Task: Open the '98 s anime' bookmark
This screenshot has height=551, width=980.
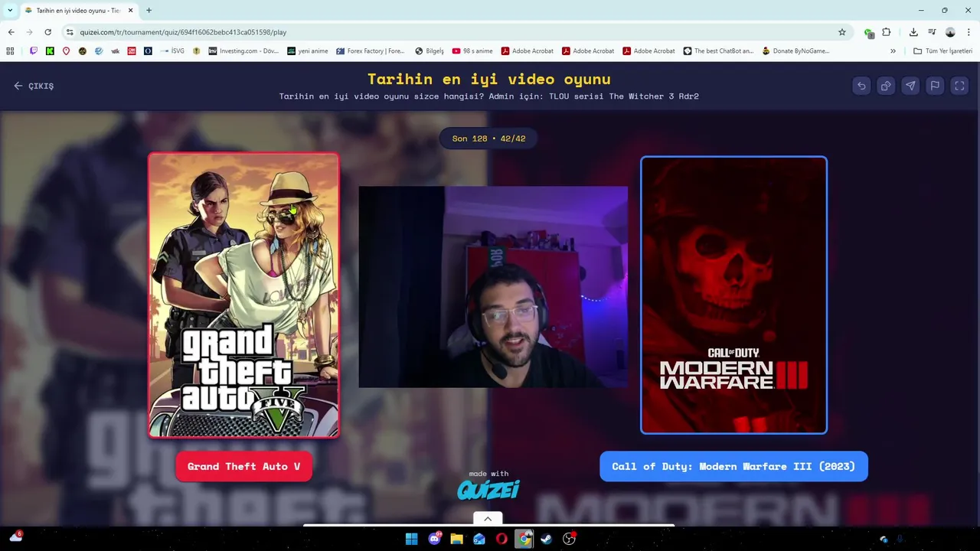Action: pyautogui.click(x=472, y=51)
